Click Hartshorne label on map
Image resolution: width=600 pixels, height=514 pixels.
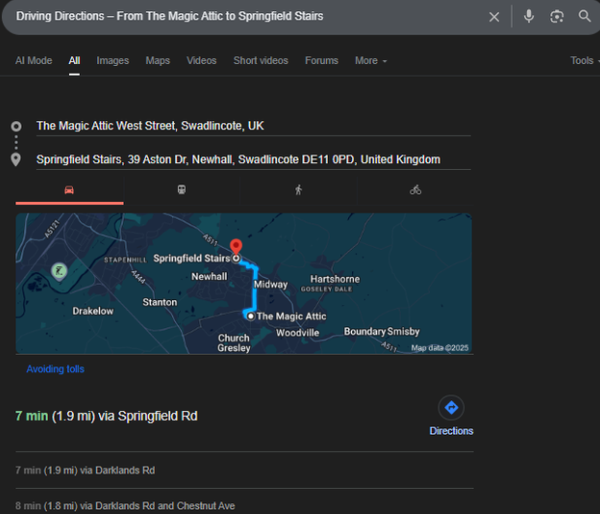[x=335, y=279]
